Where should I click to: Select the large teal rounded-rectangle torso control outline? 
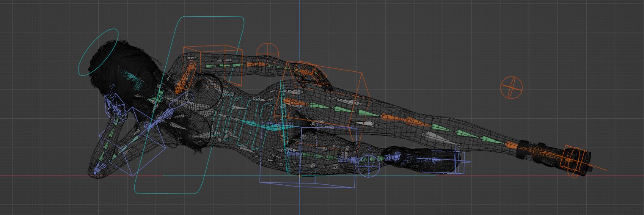pyautogui.click(x=189, y=105)
